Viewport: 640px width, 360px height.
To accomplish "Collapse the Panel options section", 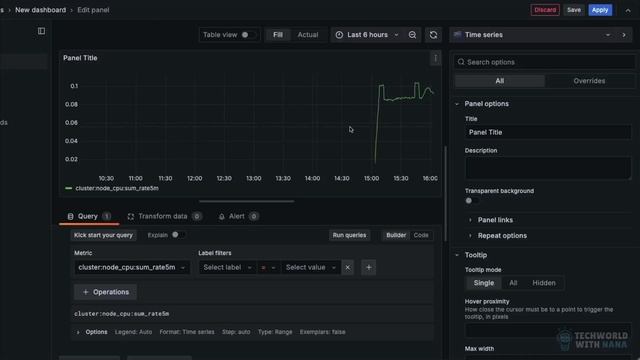I will tap(487, 104).
